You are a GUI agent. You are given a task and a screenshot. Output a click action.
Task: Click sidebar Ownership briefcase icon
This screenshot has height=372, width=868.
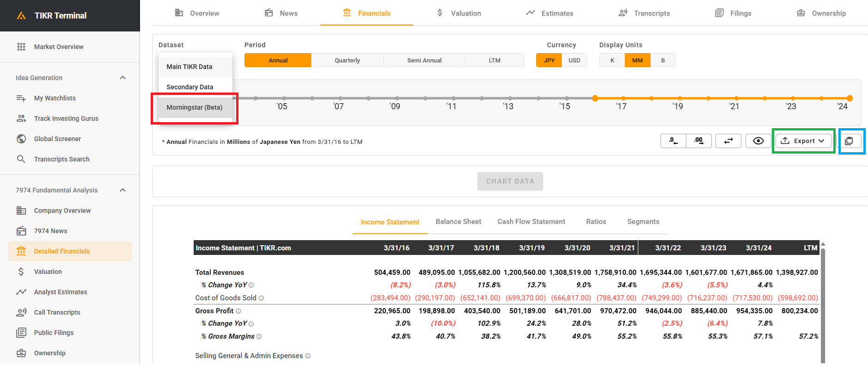(21, 353)
